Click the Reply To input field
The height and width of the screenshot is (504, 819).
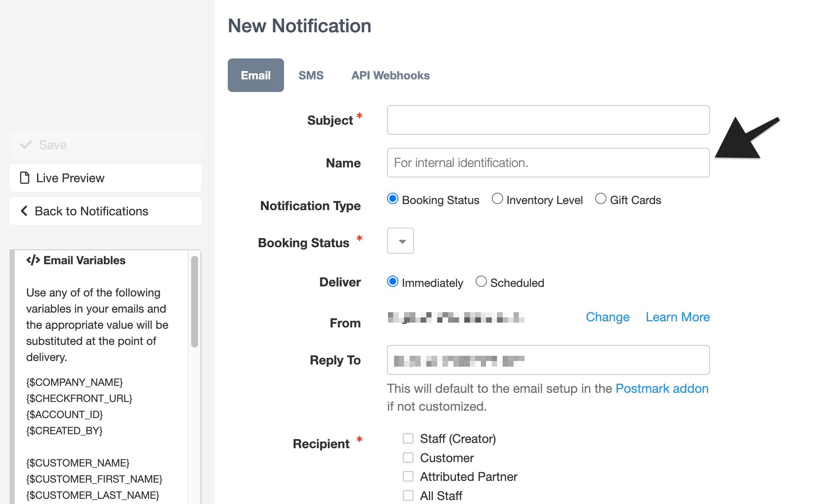click(548, 360)
